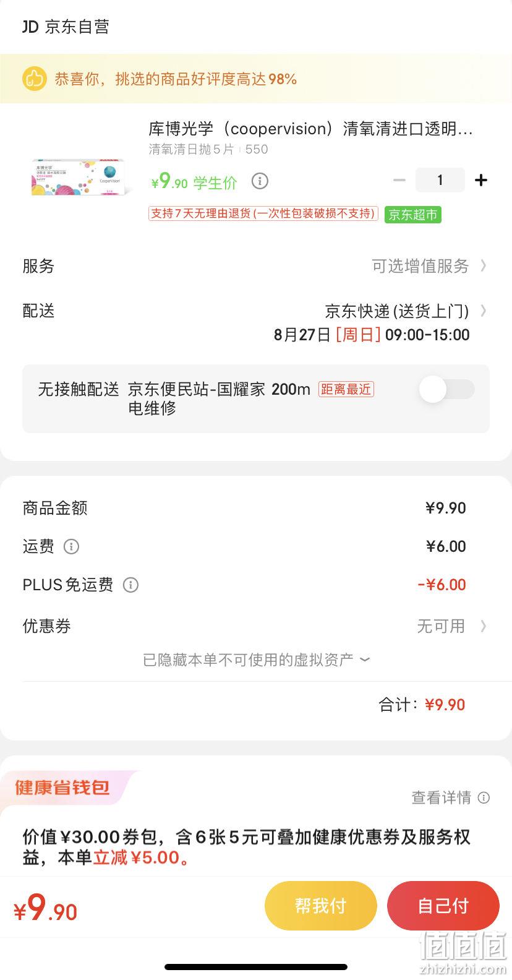Tap the PLUS免运费 info icon
Screen dimensions: 512x980
click(130, 585)
